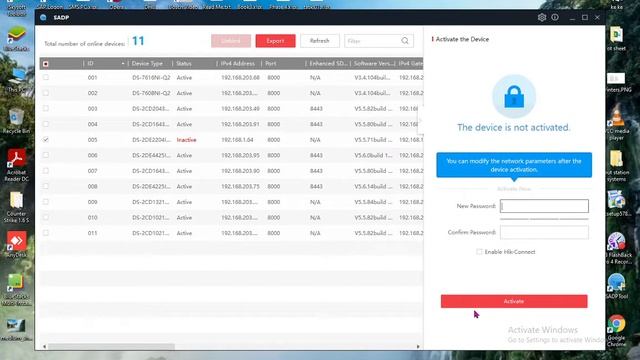The image size is (640, 360).
Task: Open the setup578 installer icon
Action: 617,203
